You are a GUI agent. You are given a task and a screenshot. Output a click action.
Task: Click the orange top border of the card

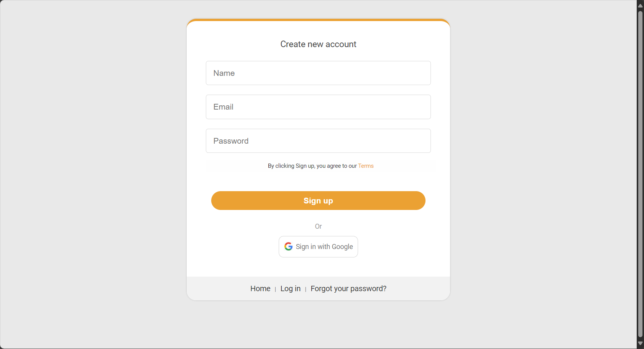pyautogui.click(x=318, y=20)
